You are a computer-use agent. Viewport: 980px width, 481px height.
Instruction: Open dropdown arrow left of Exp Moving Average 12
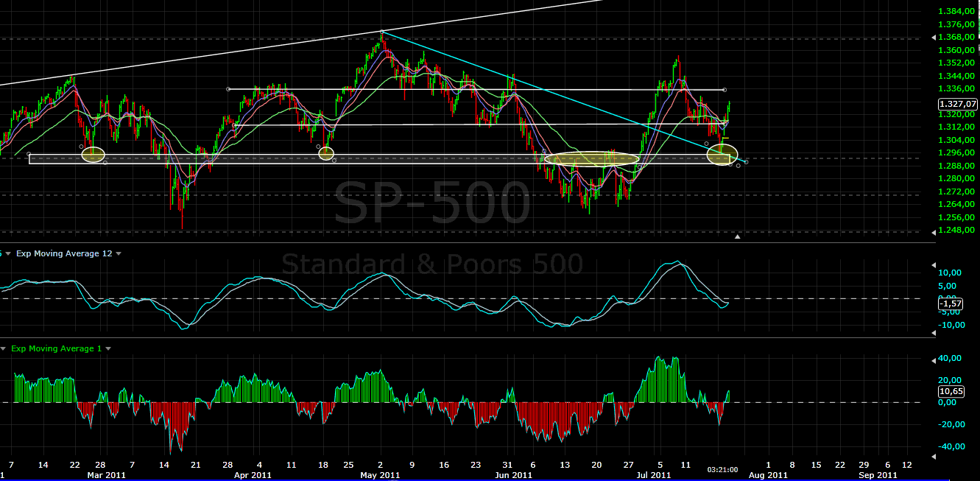click(x=7, y=253)
